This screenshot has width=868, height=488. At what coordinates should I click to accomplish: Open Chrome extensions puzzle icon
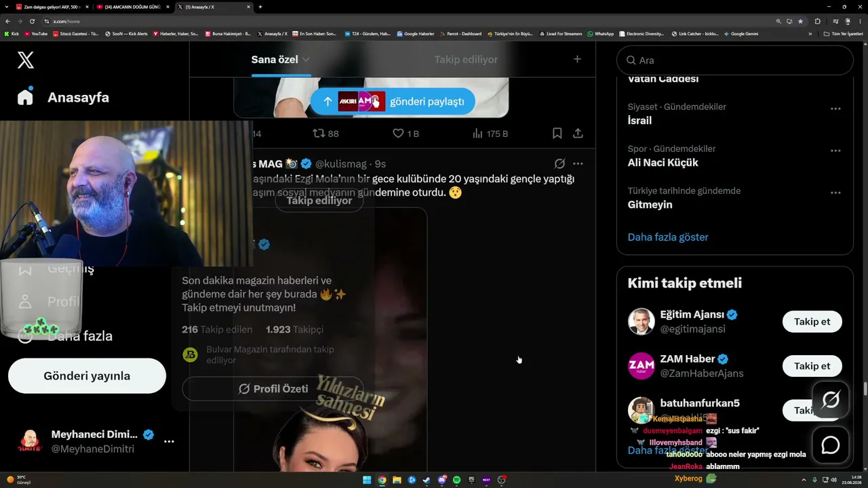point(817,22)
